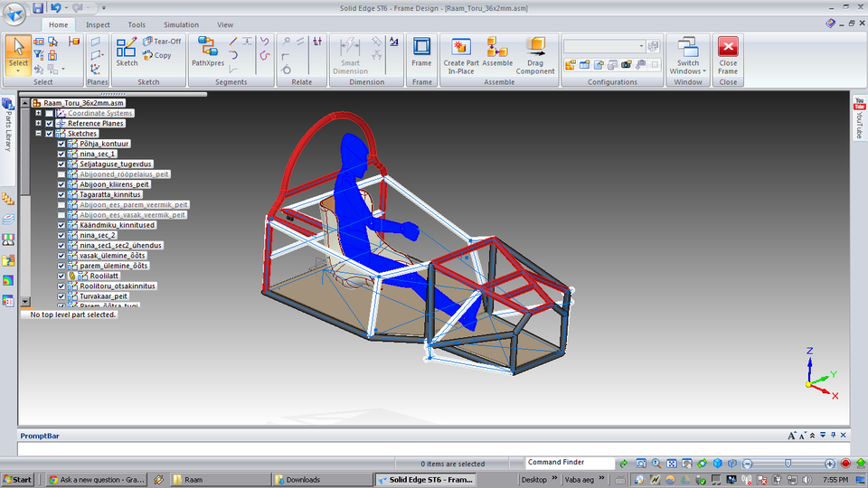Click the Save icon in quick access toolbar
The image size is (868, 488).
pos(38,8)
